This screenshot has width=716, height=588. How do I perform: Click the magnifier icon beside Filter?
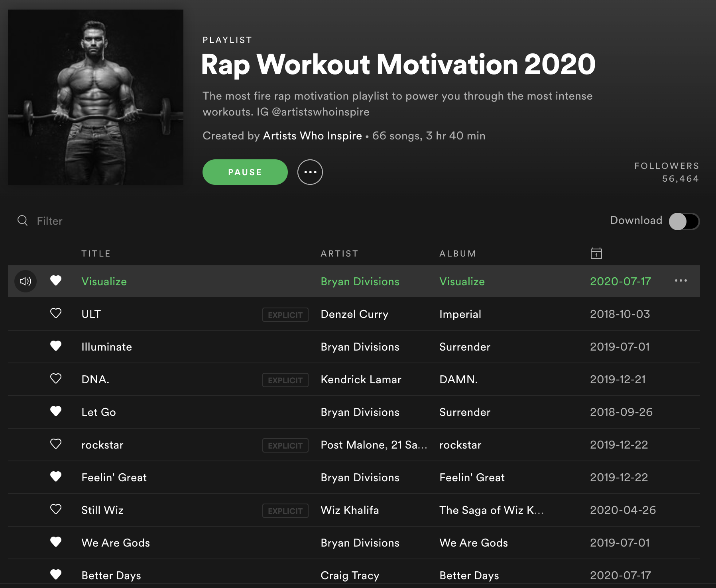click(x=23, y=221)
